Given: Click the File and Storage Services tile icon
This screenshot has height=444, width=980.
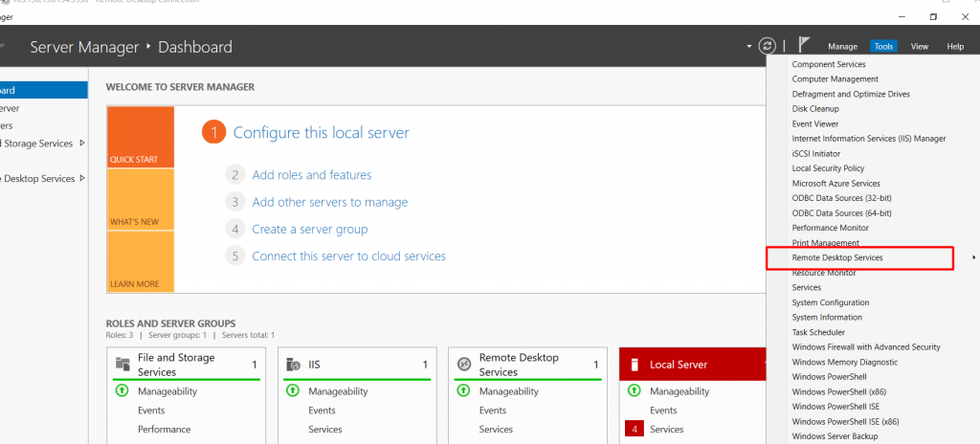Looking at the screenshot, I should (122, 364).
